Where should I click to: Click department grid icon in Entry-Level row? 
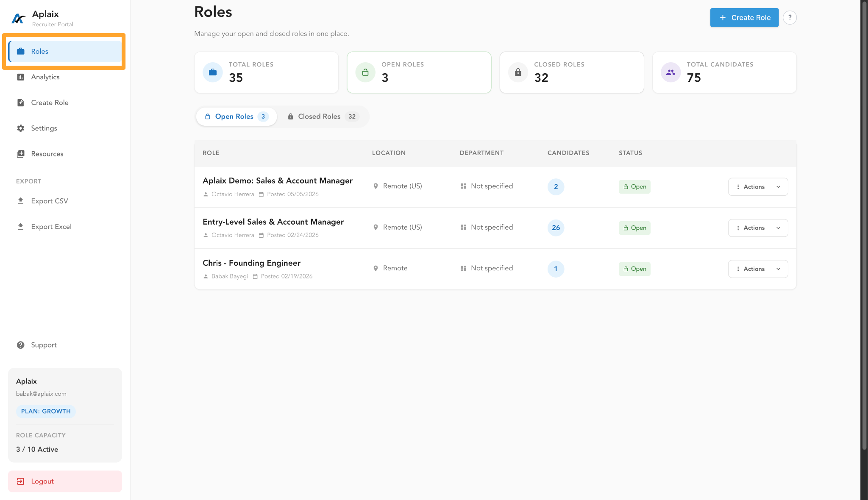pyautogui.click(x=463, y=227)
